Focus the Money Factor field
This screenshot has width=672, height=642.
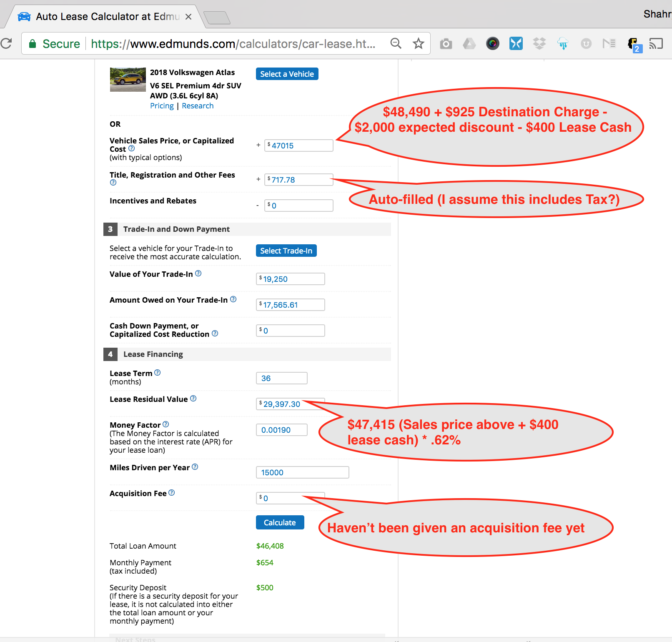(281, 430)
